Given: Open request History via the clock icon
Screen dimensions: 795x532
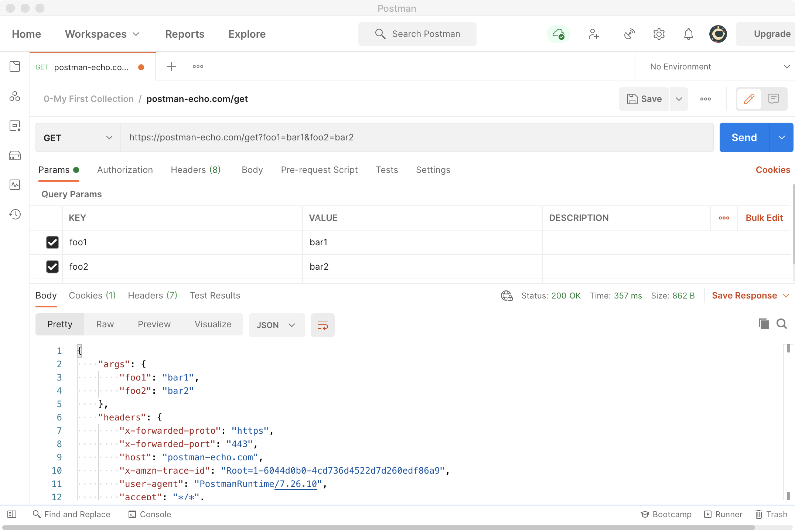Looking at the screenshot, I should pyautogui.click(x=15, y=214).
